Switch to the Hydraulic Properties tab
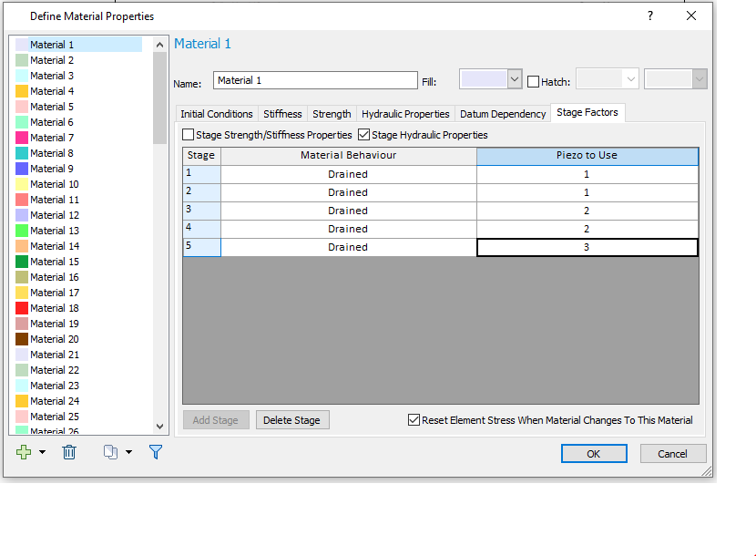Viewport: 756px width, 556px height. point(405,114)
